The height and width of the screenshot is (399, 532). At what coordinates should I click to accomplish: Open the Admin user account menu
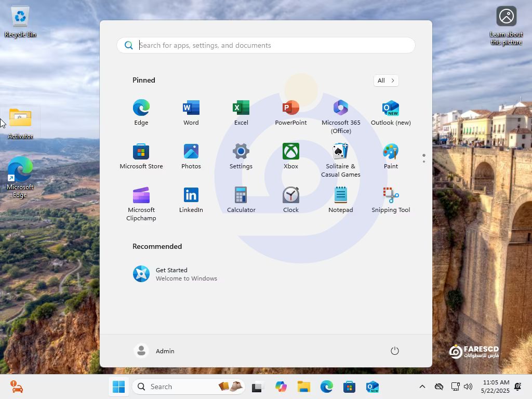click(x=154, y=351)
